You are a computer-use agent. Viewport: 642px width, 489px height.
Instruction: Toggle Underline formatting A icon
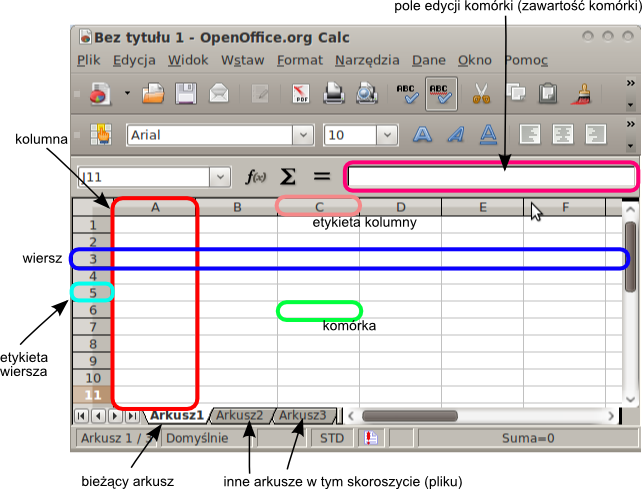[x=488, y=134]
